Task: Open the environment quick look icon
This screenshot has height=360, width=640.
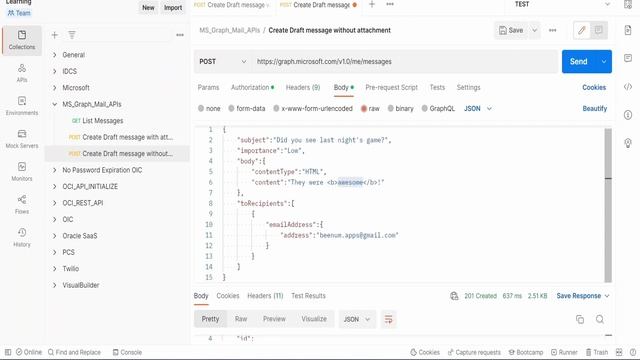Action: [628, 4]
